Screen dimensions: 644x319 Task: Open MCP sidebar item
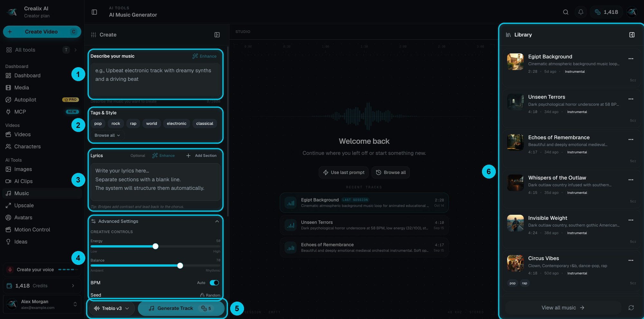coord(42,112)
